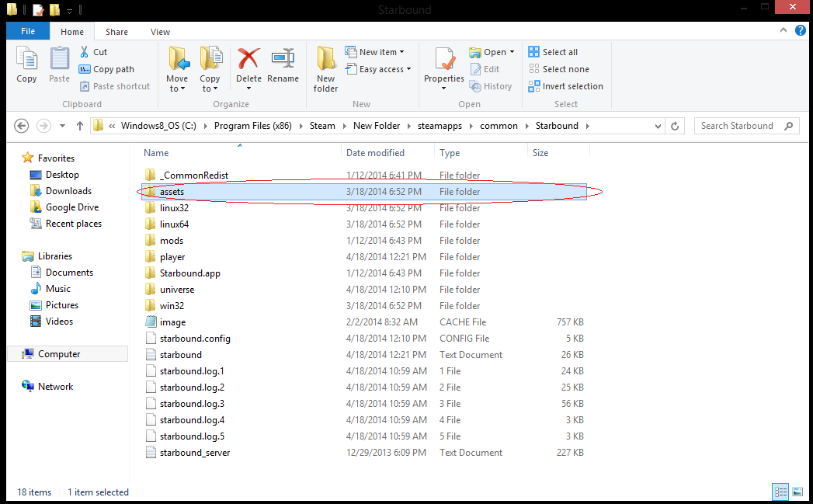Click the red X Delete icon

248,58
